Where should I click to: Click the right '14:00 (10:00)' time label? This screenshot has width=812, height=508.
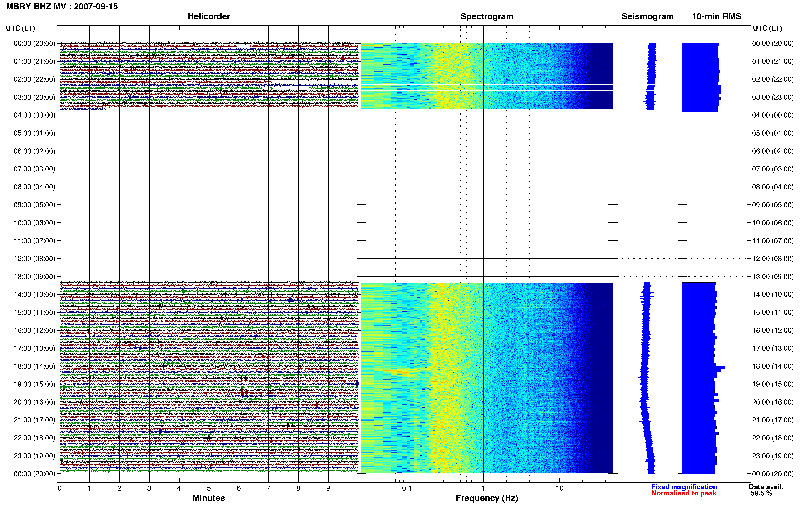[773, 295]
